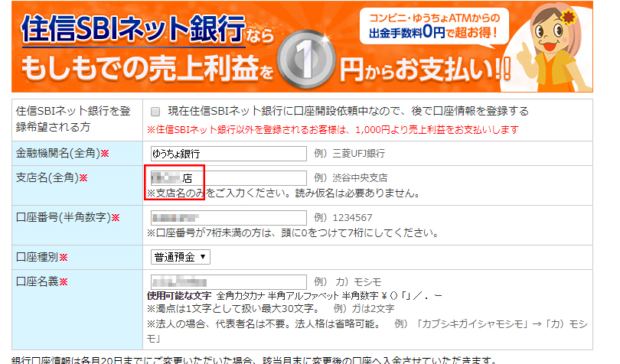Select the example text カ）モシモ
The height and width of the screenshot is (364, 620).
[358, 281]
